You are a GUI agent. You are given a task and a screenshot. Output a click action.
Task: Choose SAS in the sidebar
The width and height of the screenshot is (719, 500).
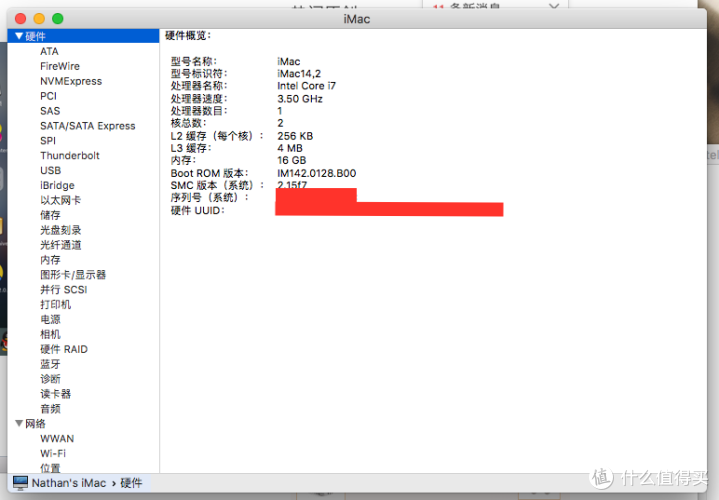tap(50, 111)
